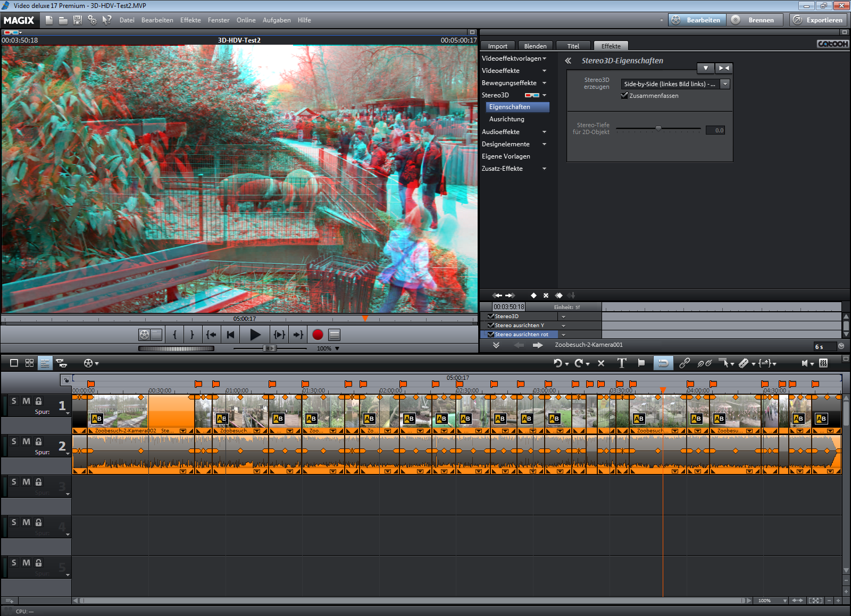Switch to the Import tab
This screenshot has width=851, height=616.
pos(497,46)
